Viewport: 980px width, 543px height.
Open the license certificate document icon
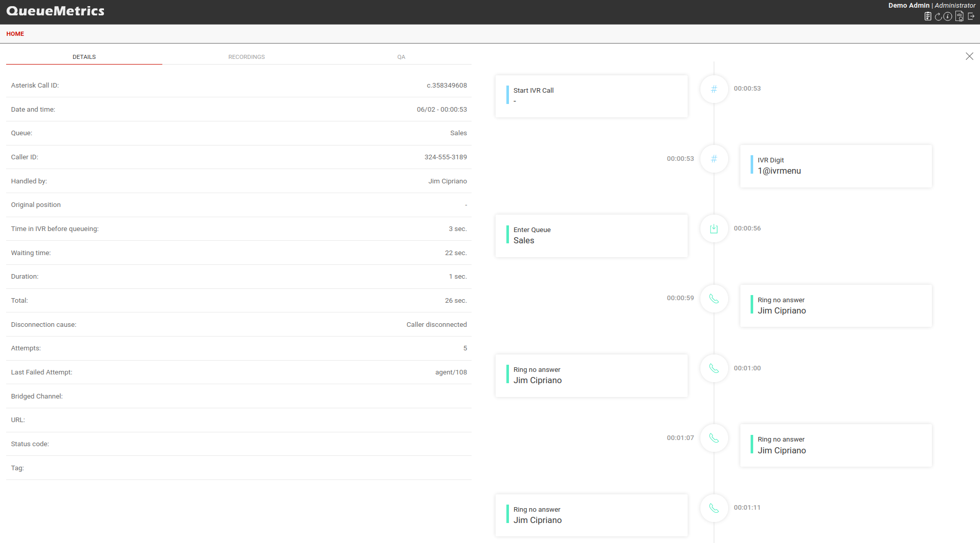tap(960, 16)
